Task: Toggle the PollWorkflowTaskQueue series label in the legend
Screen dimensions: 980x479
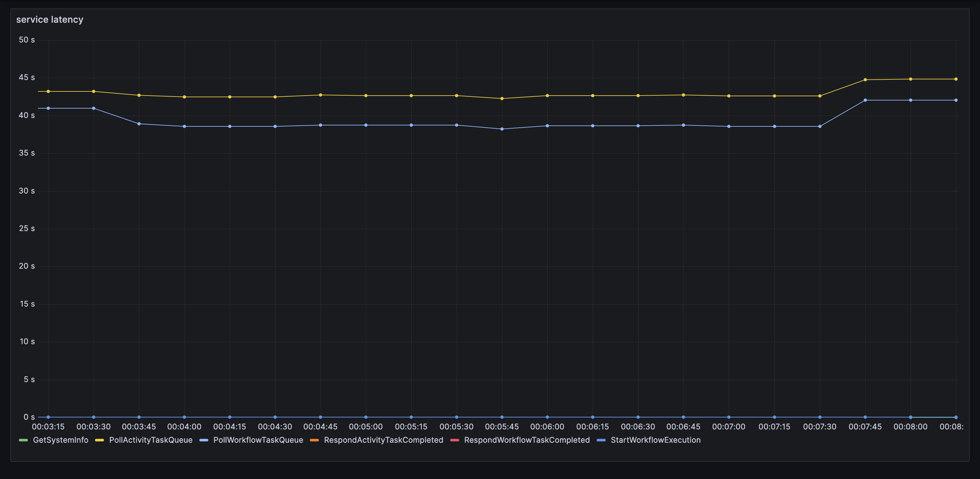Action: coord(258,440)
